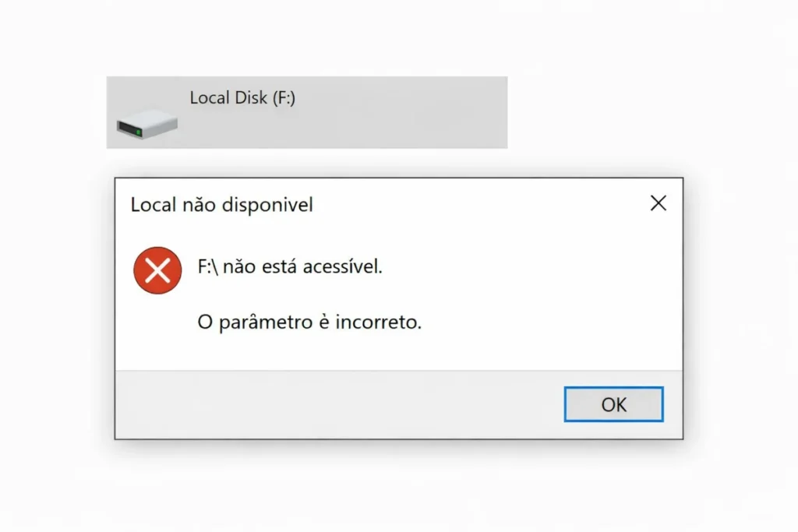This screenshot has height=532, width=798.
Task: Click the "F:\" path in the error message
Action: click(210, 268)
